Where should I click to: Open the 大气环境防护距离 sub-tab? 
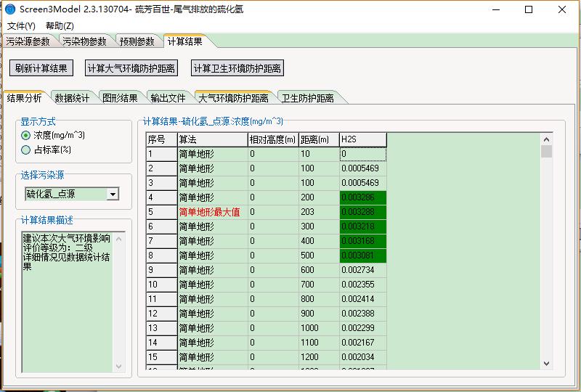(x=233, y=98)
